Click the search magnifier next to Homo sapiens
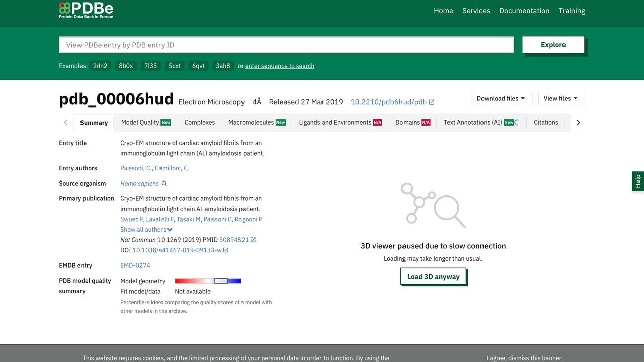644x362 pixels. 164,184
